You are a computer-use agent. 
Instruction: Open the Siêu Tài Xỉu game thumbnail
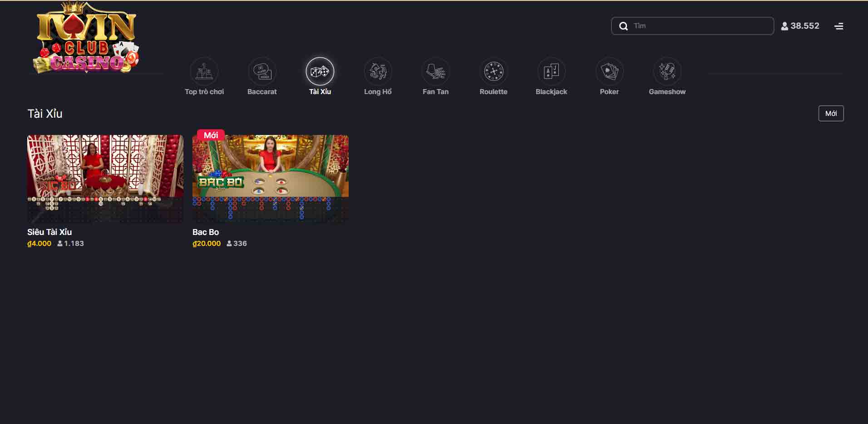point(105,178)
